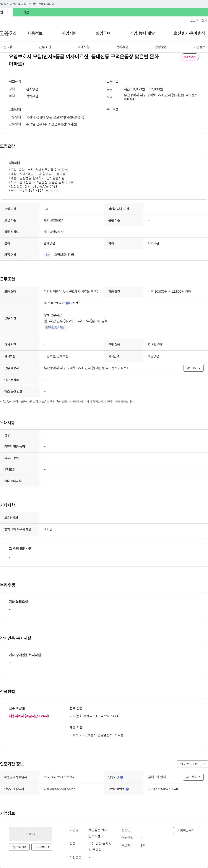Viewport: 208px width, 868px height.
Task: Click the 구인인증번호 help icon
Action: tap(127, 789)
